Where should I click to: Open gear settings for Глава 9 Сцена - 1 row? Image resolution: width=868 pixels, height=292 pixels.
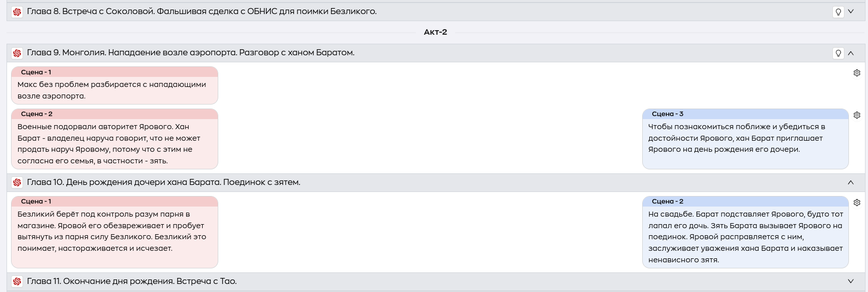(857, 73)
